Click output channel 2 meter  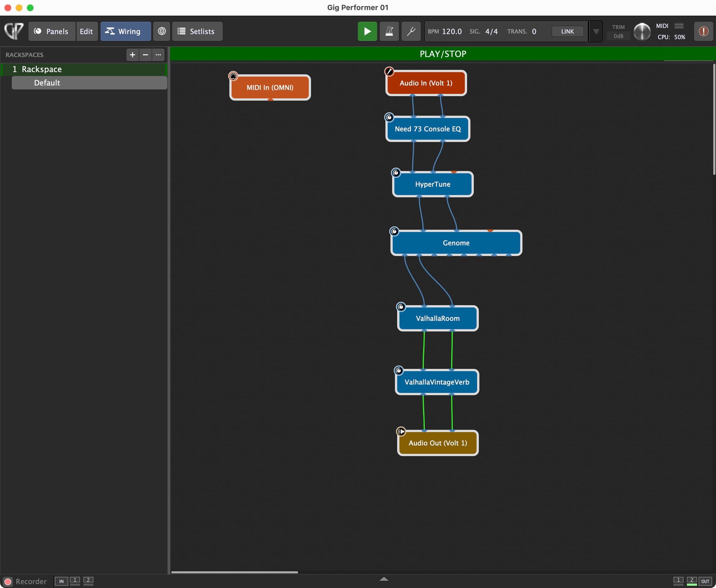coord(692,581)
